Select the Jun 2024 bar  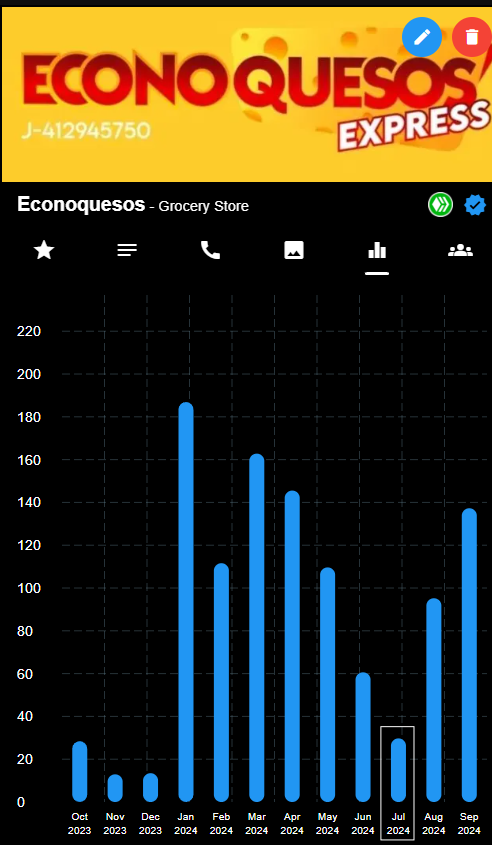[363, 737]
